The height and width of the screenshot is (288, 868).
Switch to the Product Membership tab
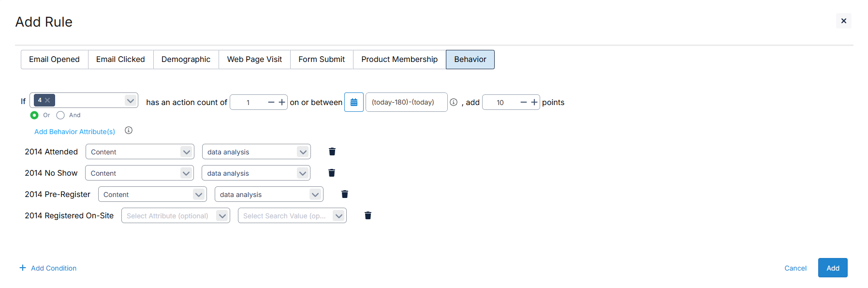(x=399, y=59)
